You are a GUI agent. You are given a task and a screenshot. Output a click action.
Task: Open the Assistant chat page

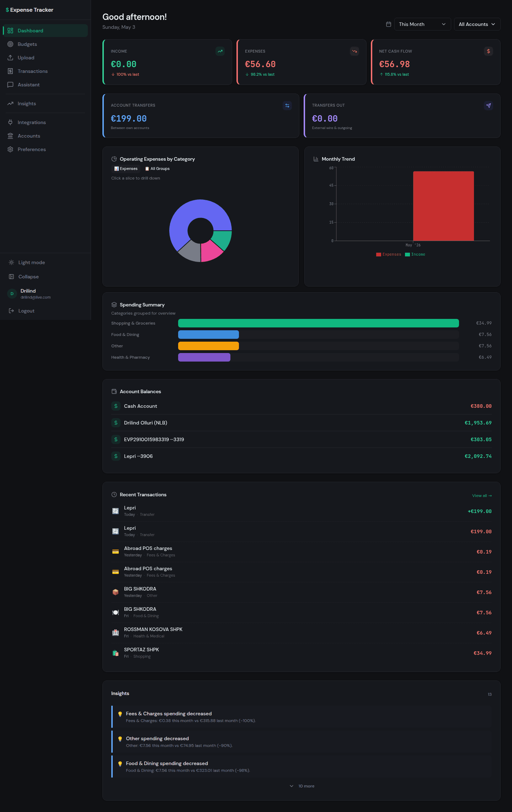(x=45, y=85)
